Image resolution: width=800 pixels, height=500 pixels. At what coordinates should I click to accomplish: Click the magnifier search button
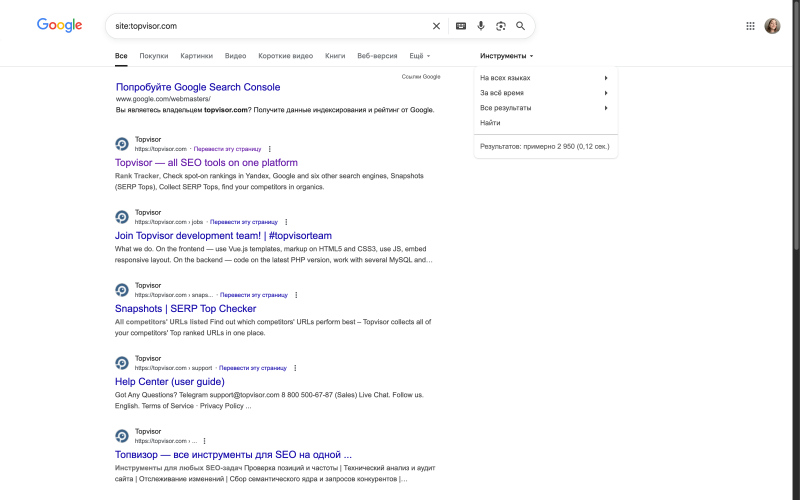[x=520, y=26]
